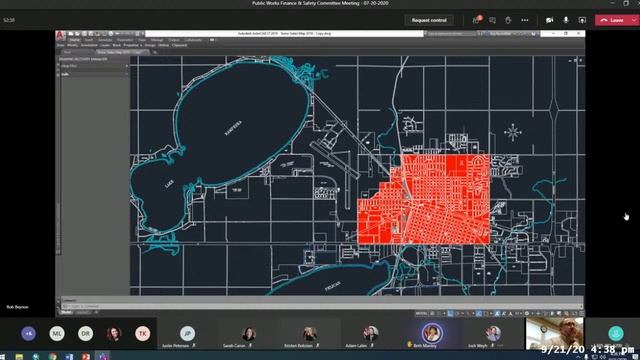Open the View ribbon tab

(142, 40)
